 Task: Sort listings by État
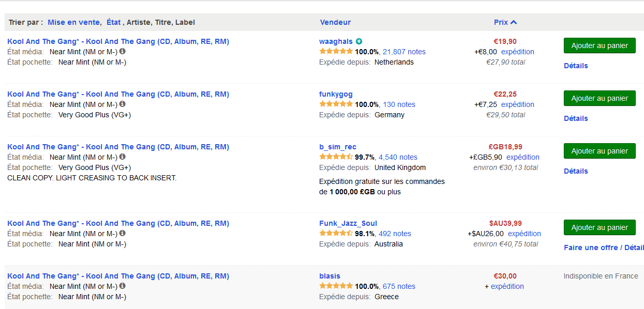(x=113, y=22)
